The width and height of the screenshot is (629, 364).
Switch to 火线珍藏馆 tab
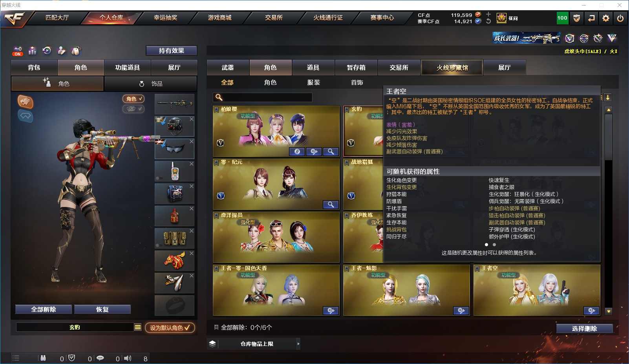452,68
